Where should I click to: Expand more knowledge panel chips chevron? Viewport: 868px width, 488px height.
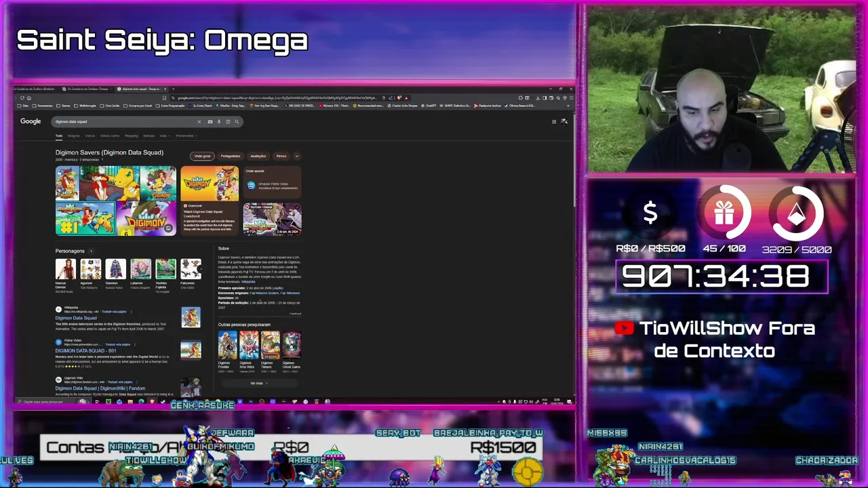click(x=296, y=156)
